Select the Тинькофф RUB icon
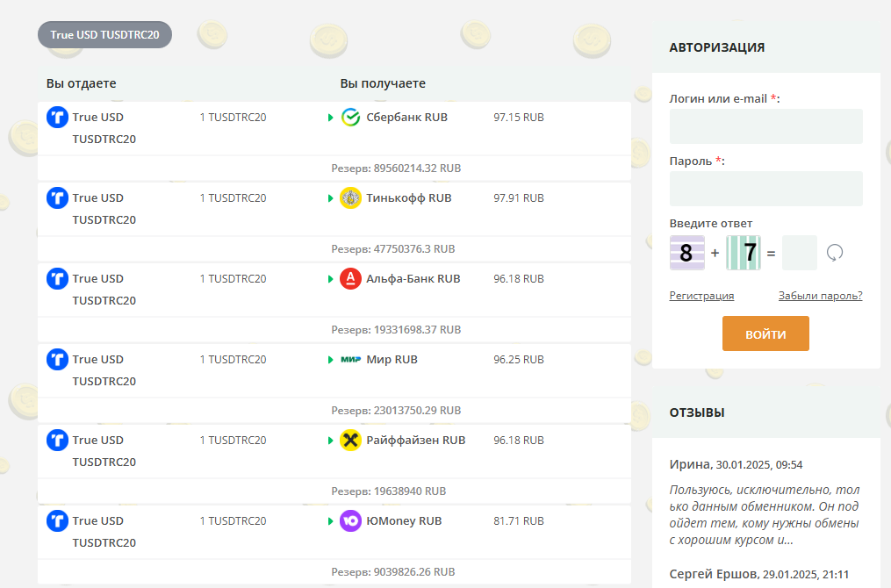The width and height of the screenshot is (891, 588). pyautogui.click(x=350, y=197)
